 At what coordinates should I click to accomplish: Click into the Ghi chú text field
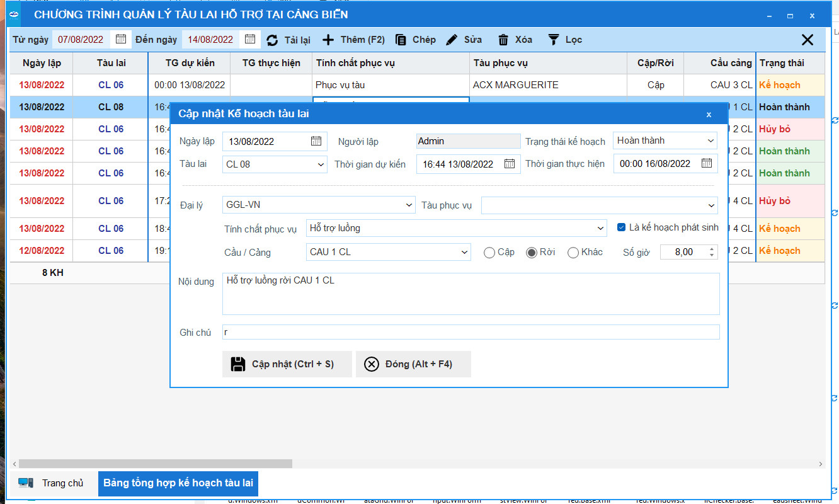[x=470, y=332]
